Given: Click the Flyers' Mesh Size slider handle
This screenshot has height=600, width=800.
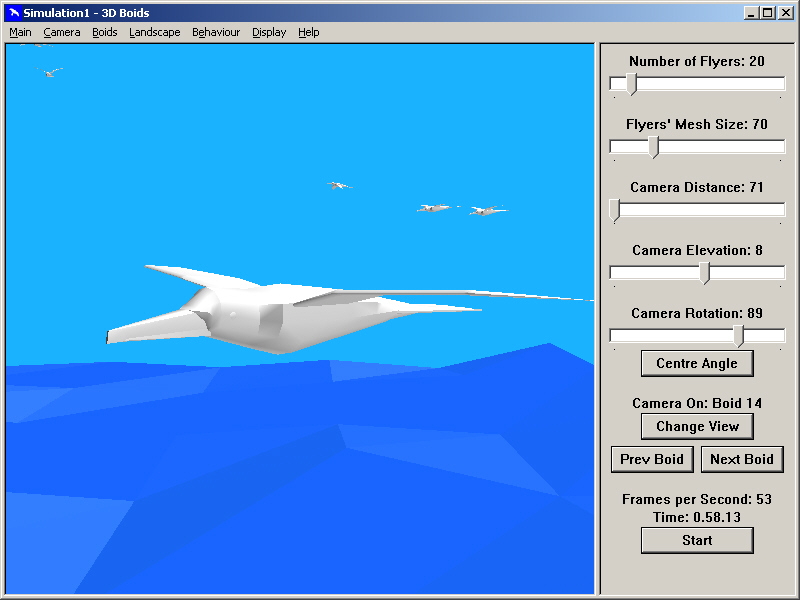Looking at the screenshot, I should click(x=654, y=147).
